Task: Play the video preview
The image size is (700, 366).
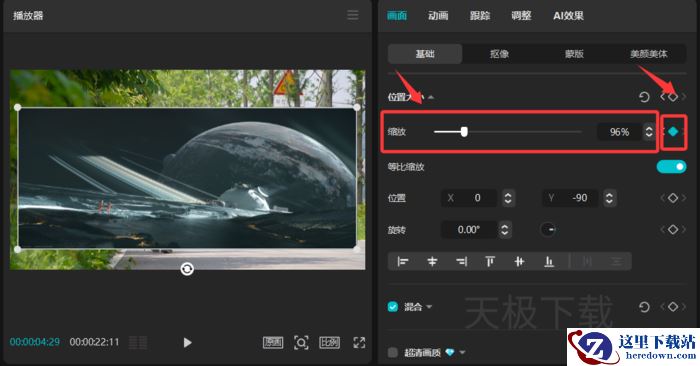Action: click(187, 342)
